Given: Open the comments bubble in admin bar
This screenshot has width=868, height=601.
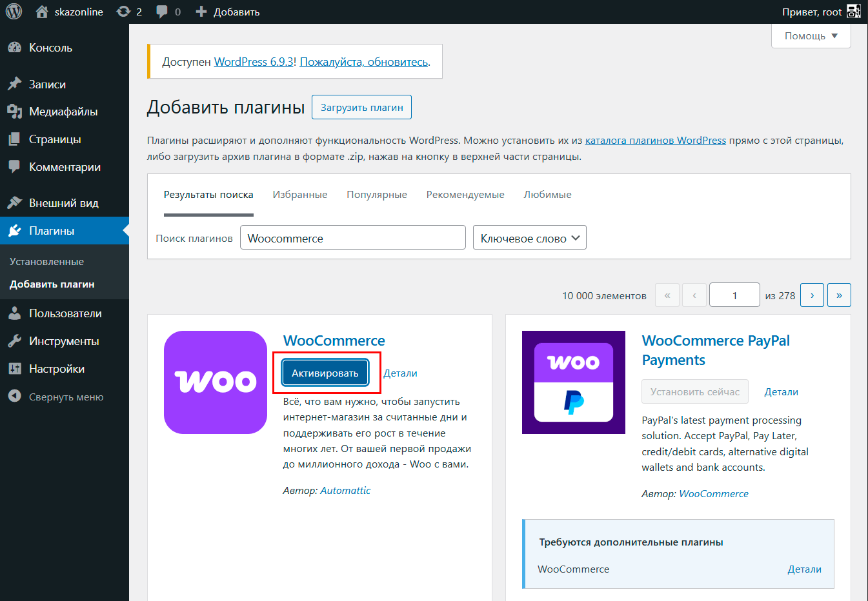Looking at the screenshot, I should [x=162, y=12].
